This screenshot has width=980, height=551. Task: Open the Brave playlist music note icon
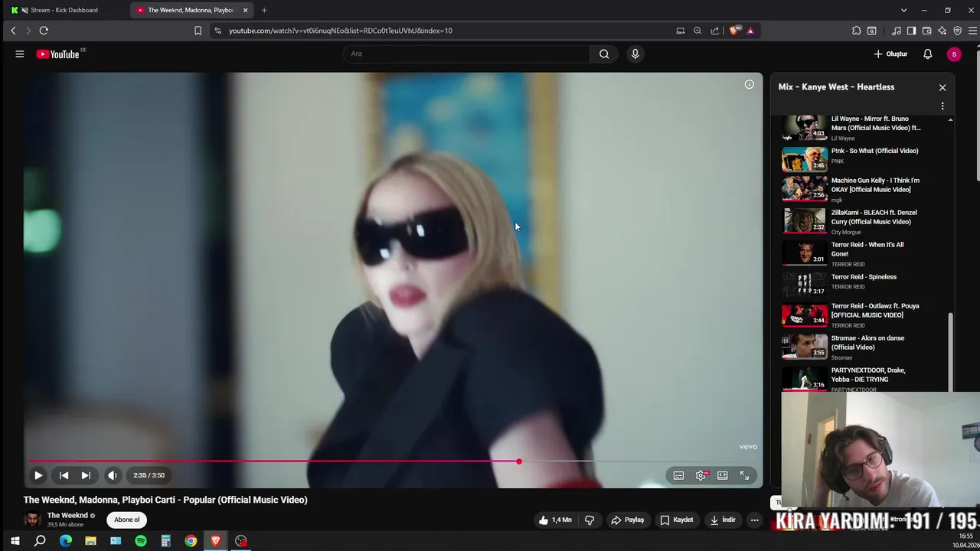(x=897, y=31)
